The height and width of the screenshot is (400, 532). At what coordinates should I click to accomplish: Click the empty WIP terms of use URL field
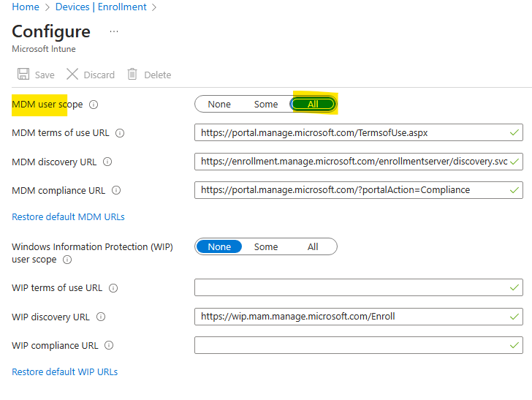click(x=359, y=287)
